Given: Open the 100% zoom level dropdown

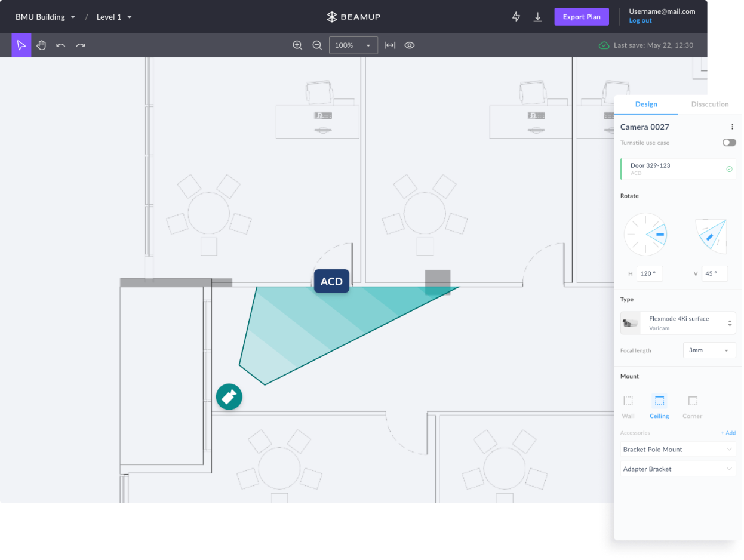Looking at the screenshot, I should pos(353,45).
